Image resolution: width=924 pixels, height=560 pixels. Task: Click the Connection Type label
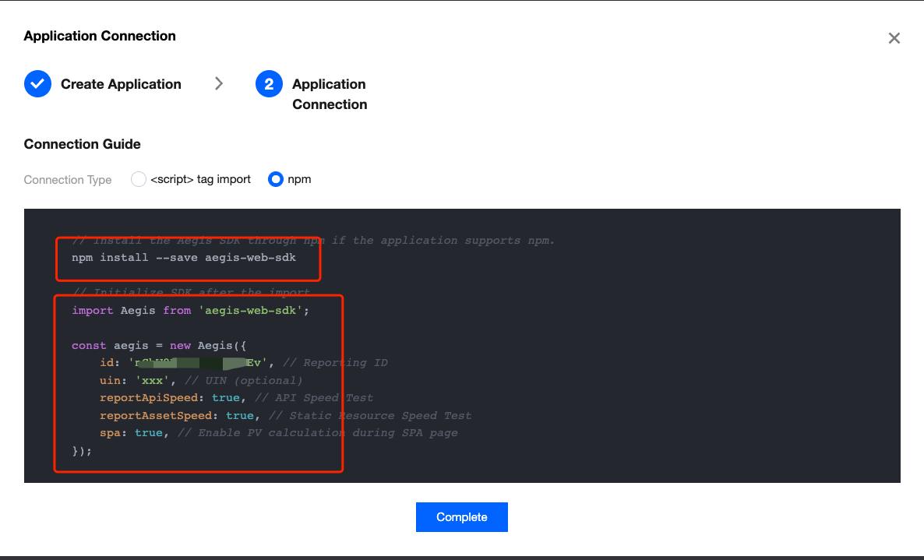pyautogui.click(x=68, y=180)
